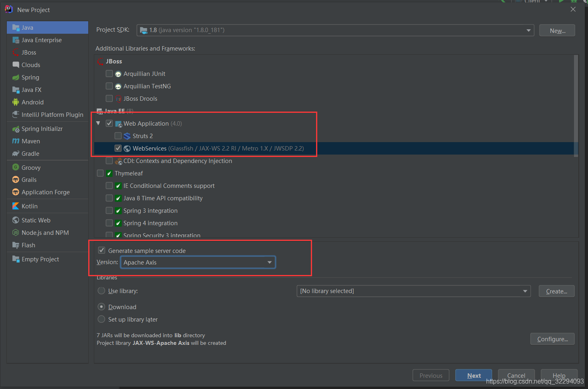Click the Grails icon
The image size is (588, 389).
pyautogui.click(x=16, y=180)
